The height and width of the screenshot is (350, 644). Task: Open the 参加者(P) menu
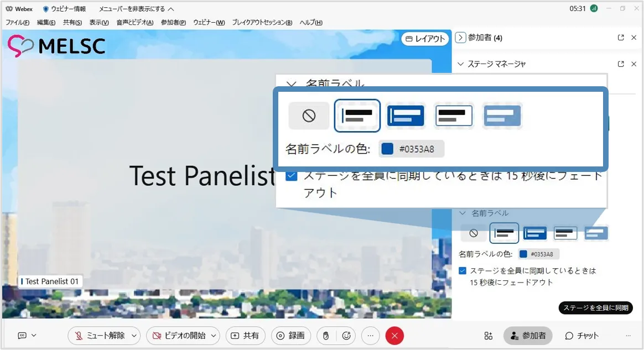click(x=173, y=23)
